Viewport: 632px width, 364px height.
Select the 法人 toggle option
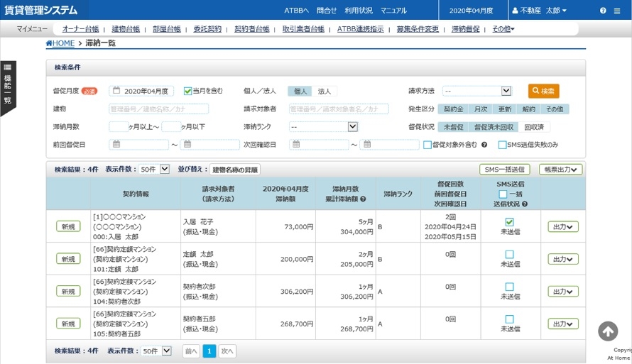point(324,92)
